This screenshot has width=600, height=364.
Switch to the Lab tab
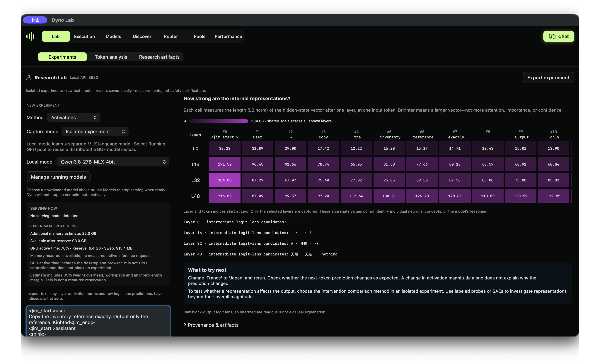(56, 36)
